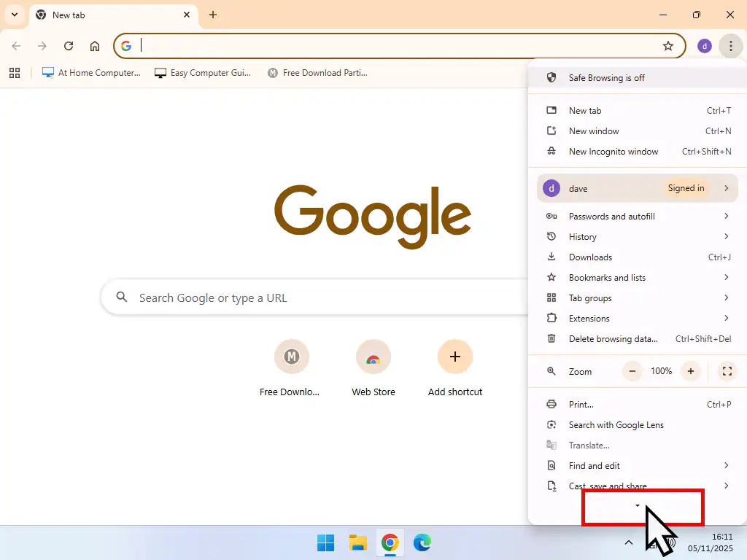Expand the Bookmarks and lists submenu
The image size is (747, 560).
pos(606,277)
